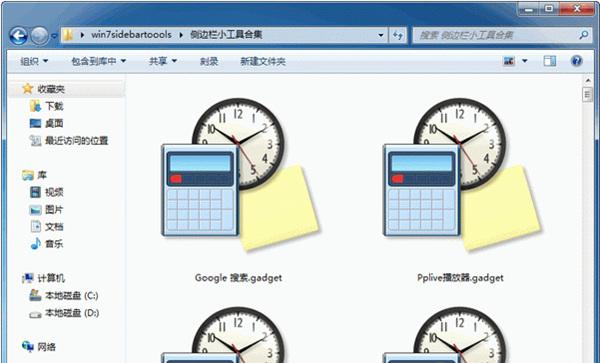Open help with the question mark icon
Screen dimensions: 600x363
(x=577, y=61)
